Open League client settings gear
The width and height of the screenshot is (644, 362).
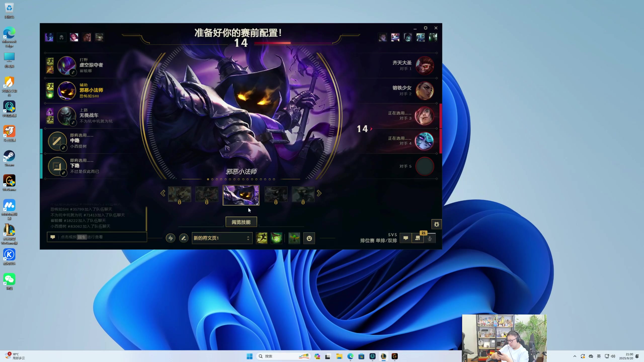tap(425, 28)
